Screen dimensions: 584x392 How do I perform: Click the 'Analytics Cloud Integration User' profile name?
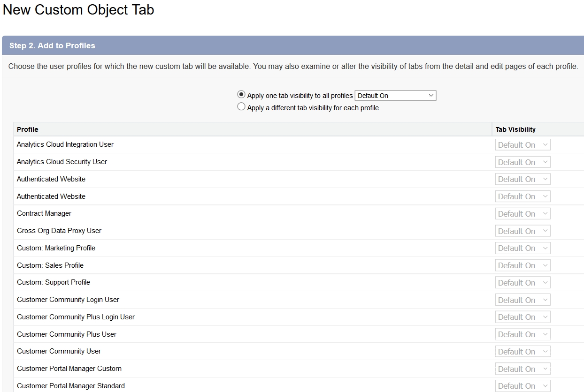(65, 144)
